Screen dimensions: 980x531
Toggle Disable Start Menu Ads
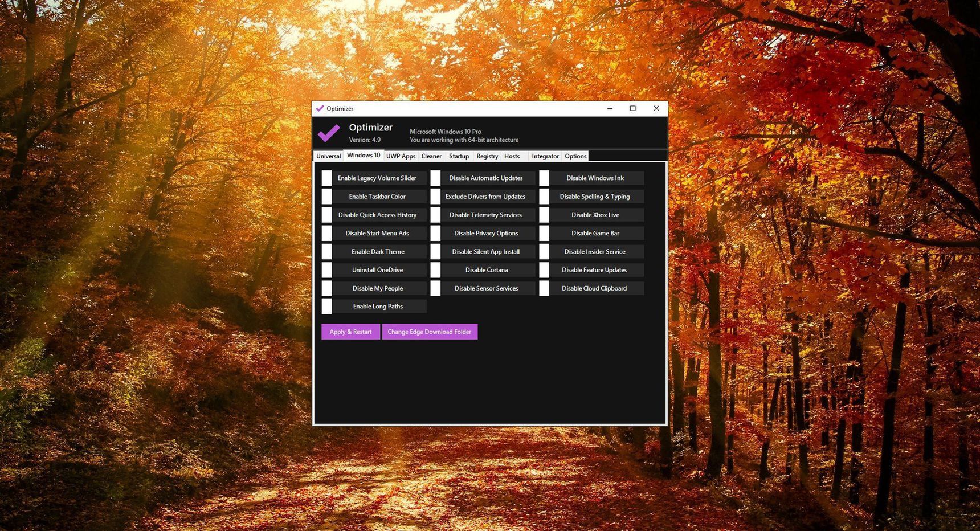pos(374,233)
